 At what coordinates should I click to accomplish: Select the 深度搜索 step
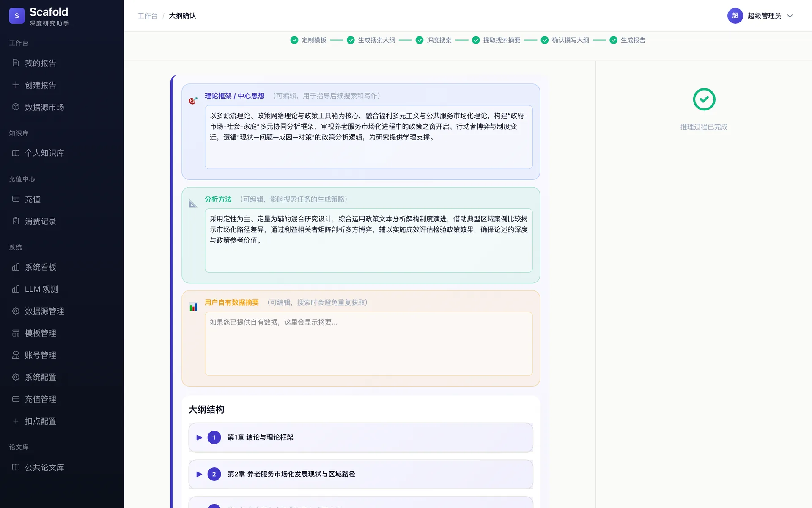point(433,40)
